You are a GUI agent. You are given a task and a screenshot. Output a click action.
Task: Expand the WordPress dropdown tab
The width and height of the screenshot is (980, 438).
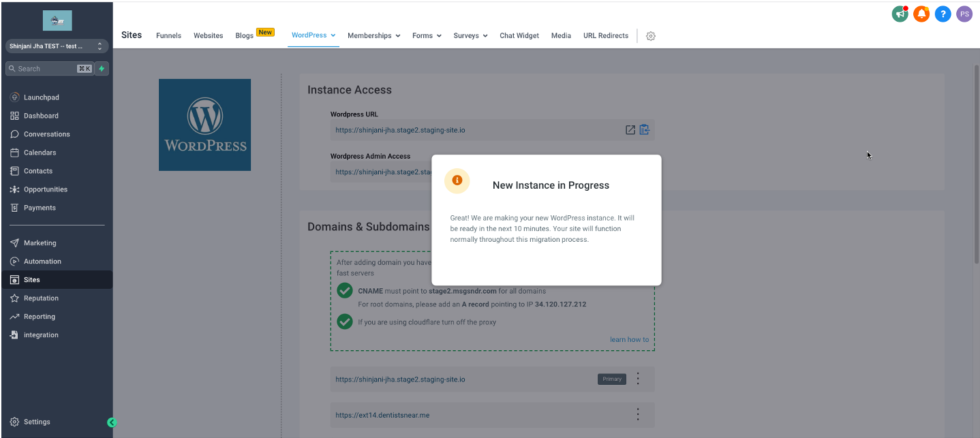pos(313,35)
